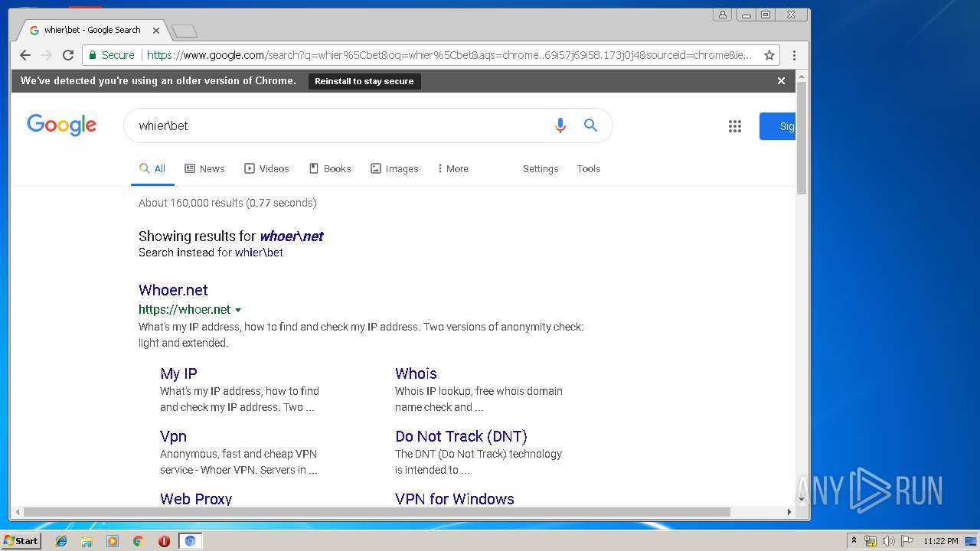Expand the whoer.net result dropdown arrow
The image size is (980, 551).
pyautogui.click(x=238, y=310)
